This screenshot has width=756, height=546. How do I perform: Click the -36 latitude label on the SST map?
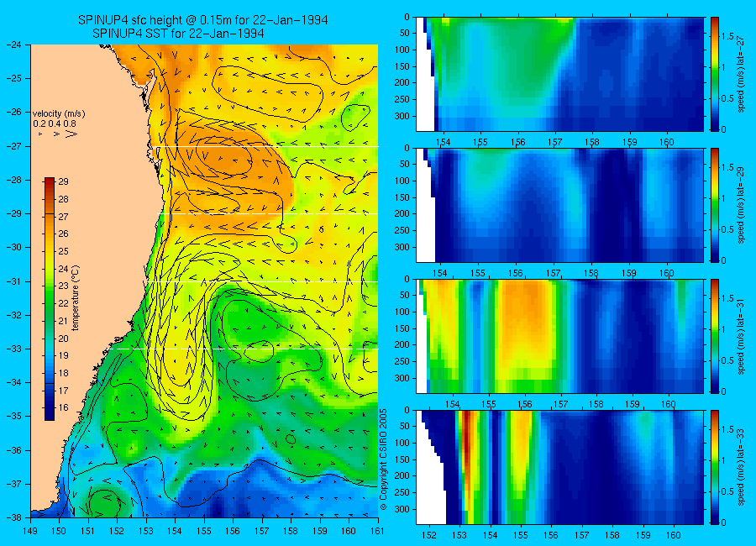point(13,450)
